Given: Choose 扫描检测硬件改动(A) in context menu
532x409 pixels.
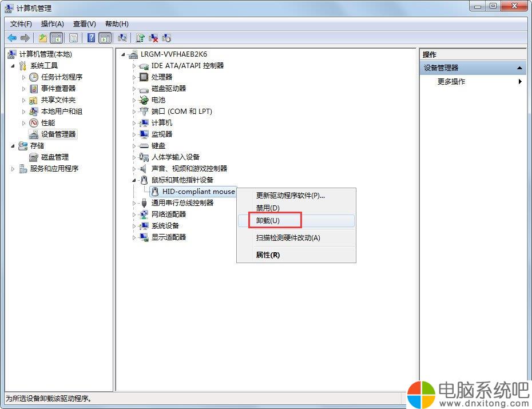Looking at the screenshot, I should 296,238.
